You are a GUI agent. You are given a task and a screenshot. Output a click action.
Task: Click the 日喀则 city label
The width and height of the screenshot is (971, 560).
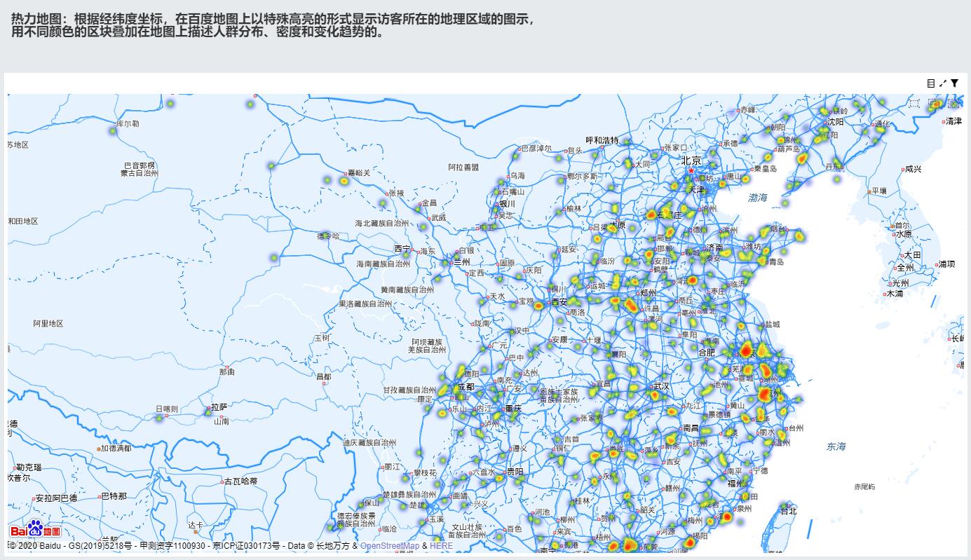167,409
